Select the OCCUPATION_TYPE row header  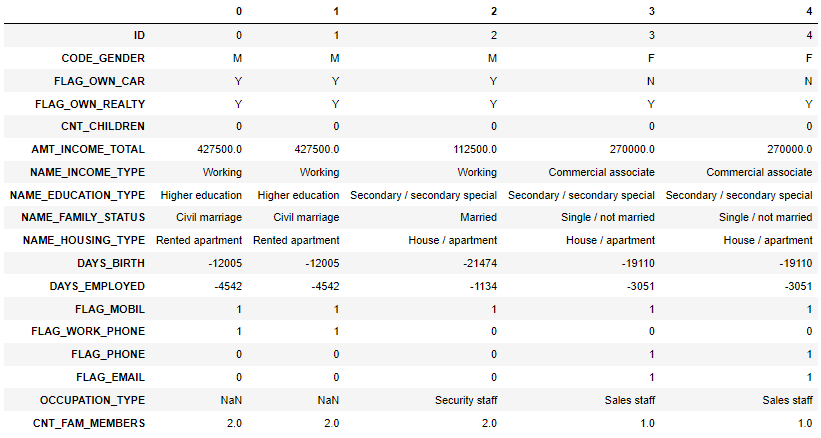coord(92,400)
